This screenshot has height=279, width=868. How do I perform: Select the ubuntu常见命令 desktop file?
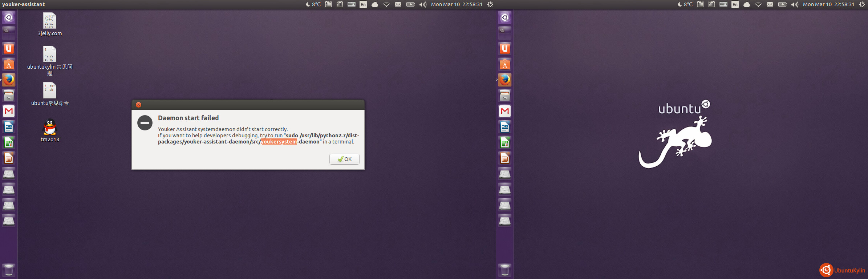tap(50, 90)
